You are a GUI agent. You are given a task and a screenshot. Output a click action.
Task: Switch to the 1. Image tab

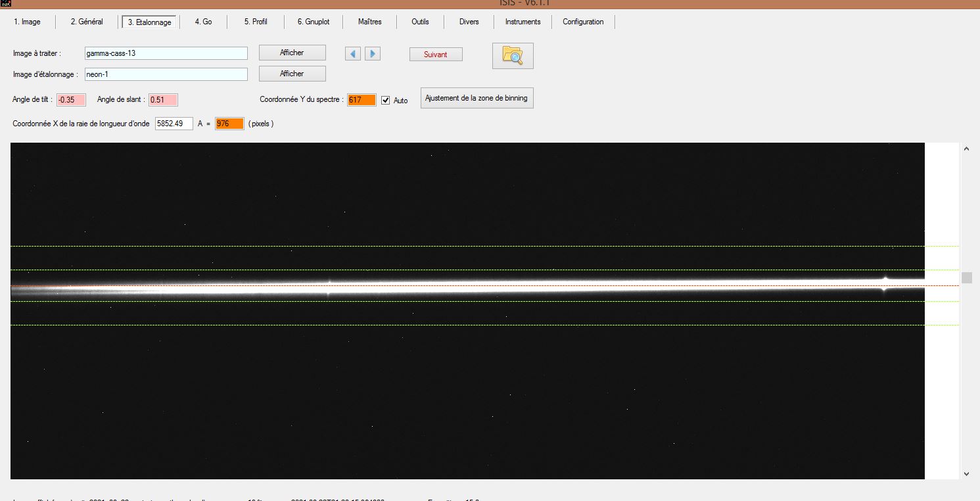coord(27,22)
